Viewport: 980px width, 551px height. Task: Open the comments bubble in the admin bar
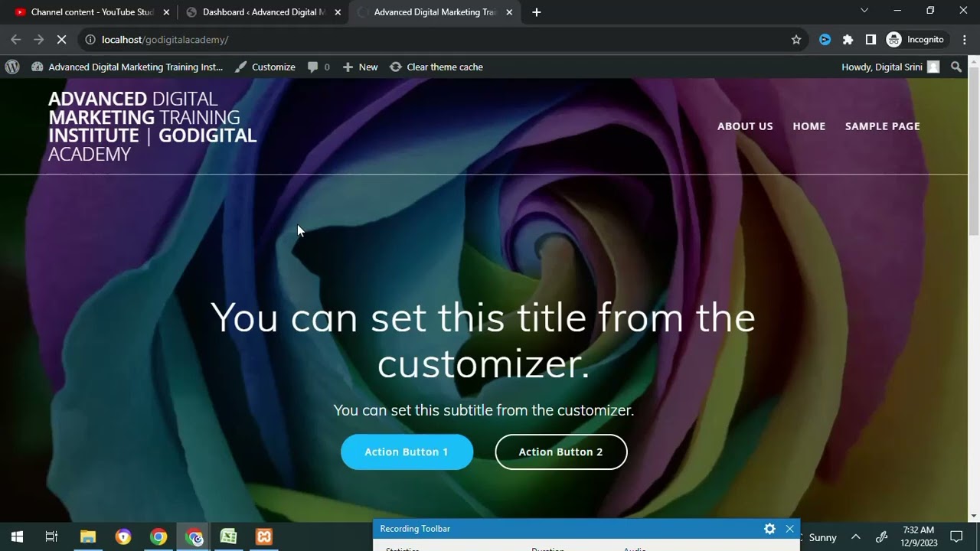pos(318,67)
